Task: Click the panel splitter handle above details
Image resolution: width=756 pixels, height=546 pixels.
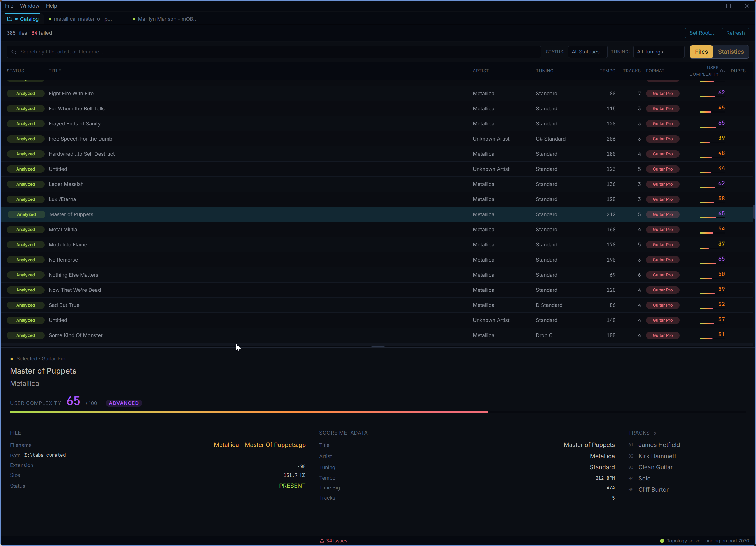Action: coord(378,347)
